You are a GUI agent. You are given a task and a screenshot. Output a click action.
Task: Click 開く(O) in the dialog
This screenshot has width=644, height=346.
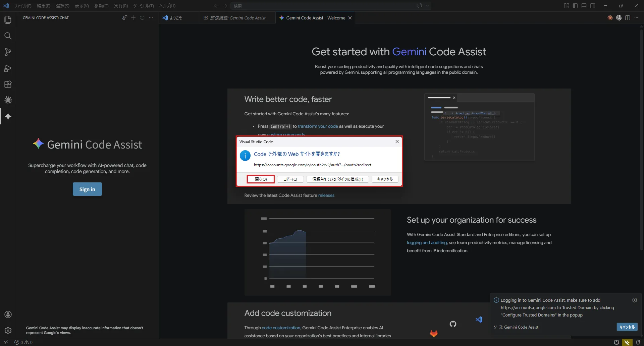(x=261, y=179)
